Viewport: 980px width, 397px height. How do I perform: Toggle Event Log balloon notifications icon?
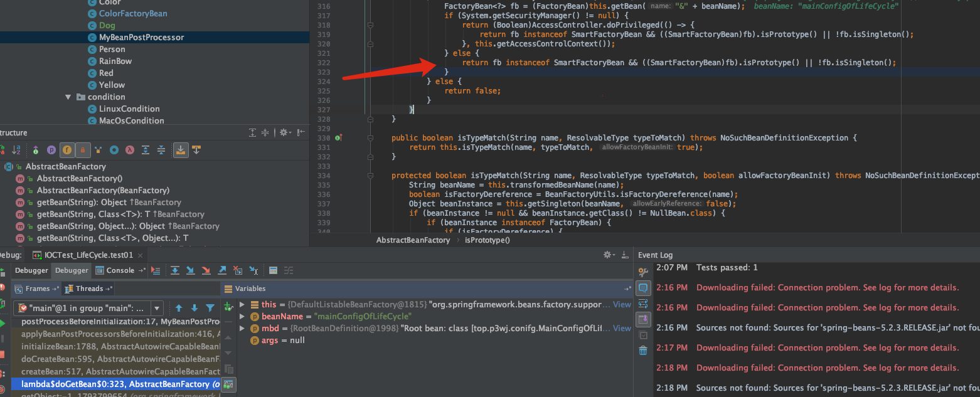[643, 288]
